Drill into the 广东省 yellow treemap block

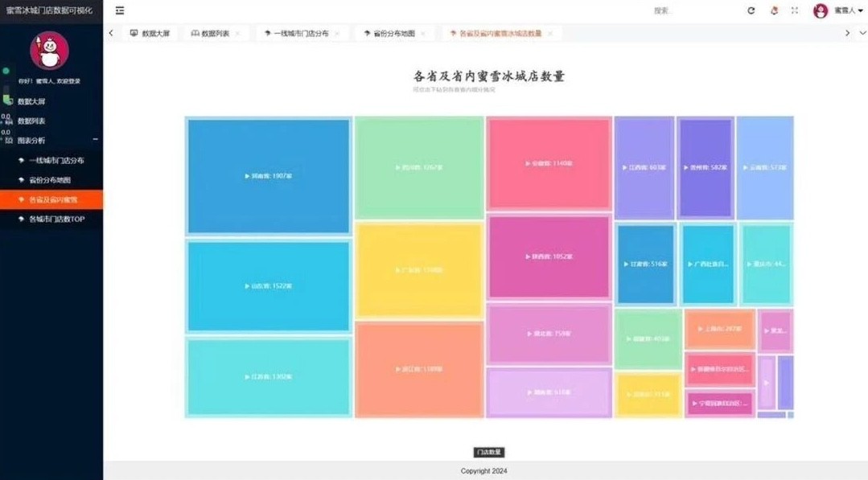coord(419,270)
